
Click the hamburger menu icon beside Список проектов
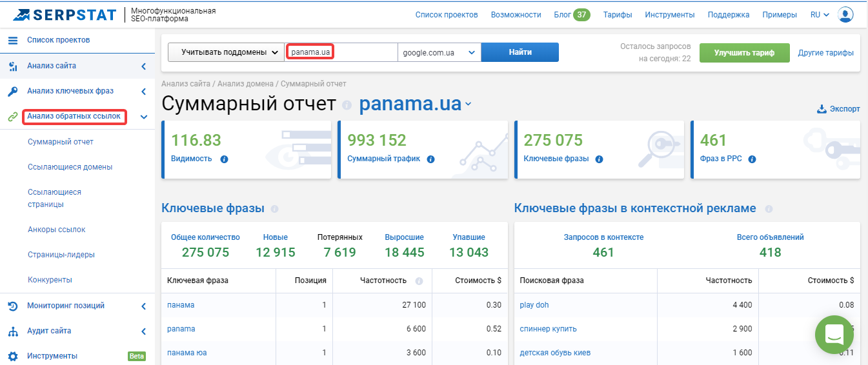tap(12, 41)
